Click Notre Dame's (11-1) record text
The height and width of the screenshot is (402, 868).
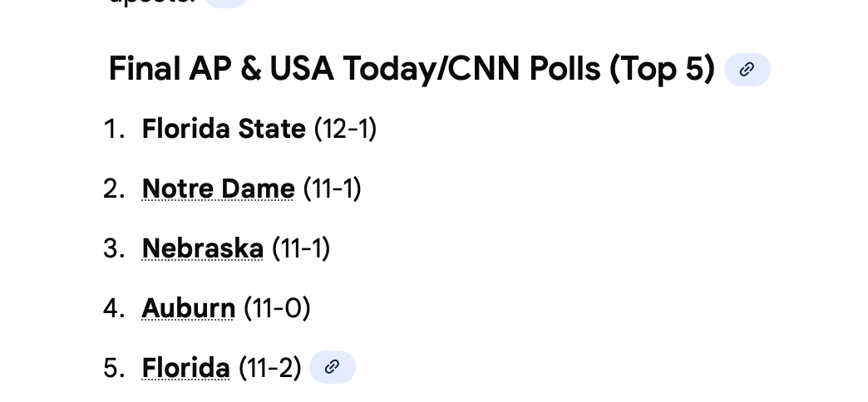click(332, 189)
